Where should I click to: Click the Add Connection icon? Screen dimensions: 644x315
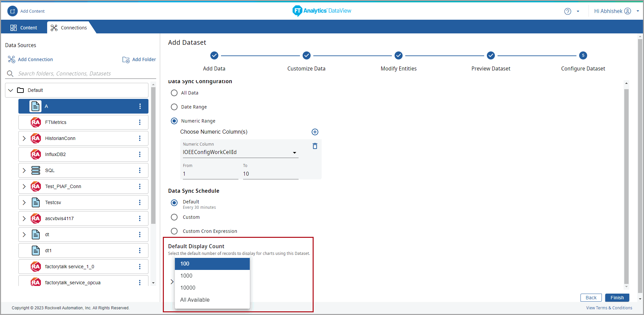[x=12, y=59]
